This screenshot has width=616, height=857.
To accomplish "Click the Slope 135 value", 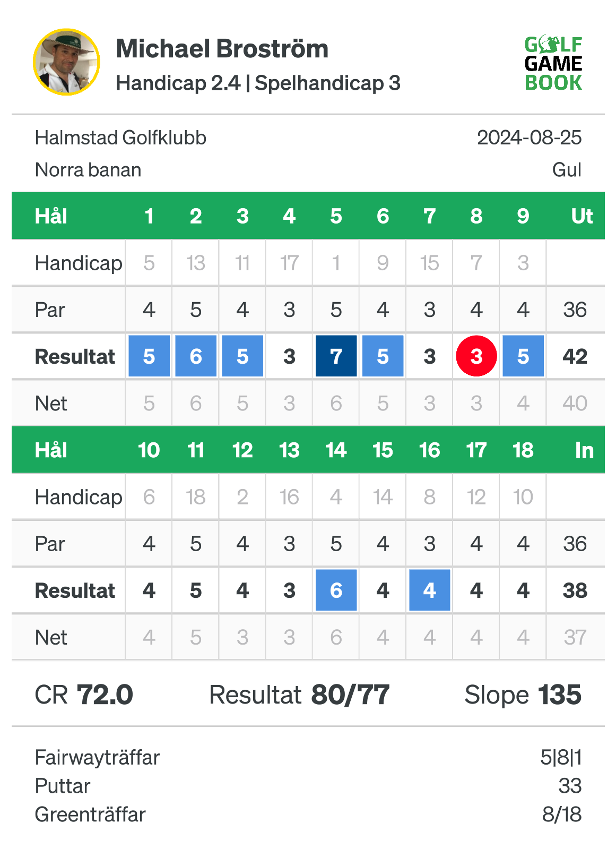I will (x=523, y=695).
